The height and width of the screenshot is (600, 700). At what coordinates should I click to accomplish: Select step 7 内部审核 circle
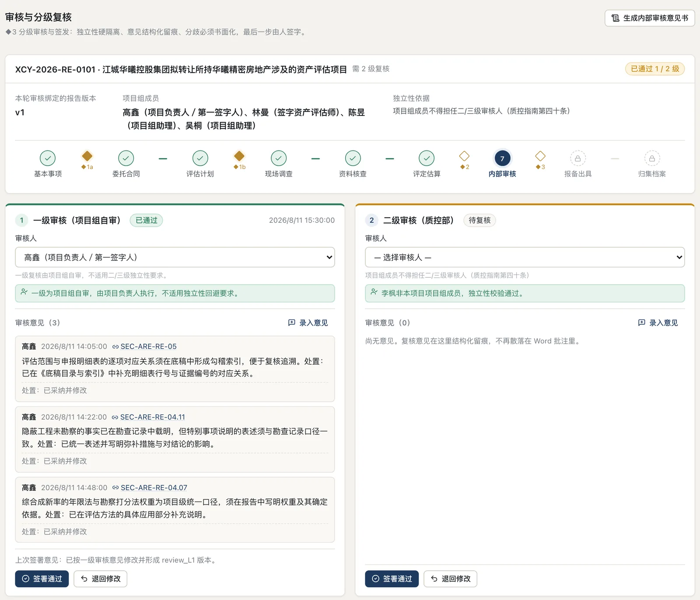[502, 158]
